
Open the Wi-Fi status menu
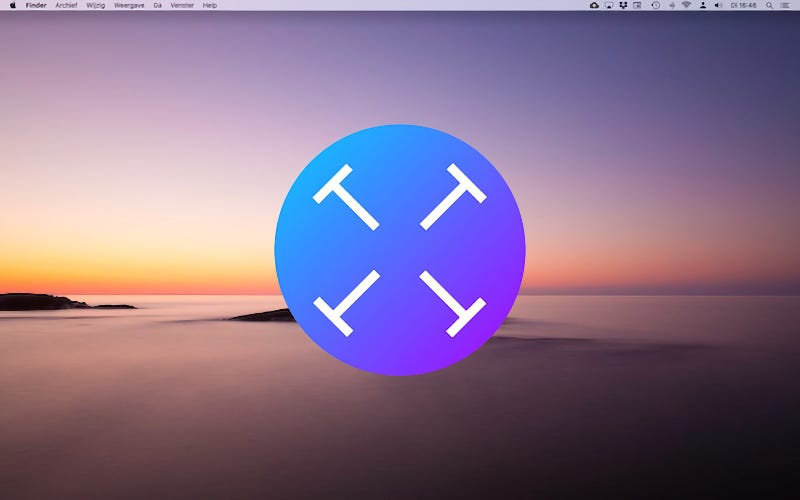tap(686, 5)
